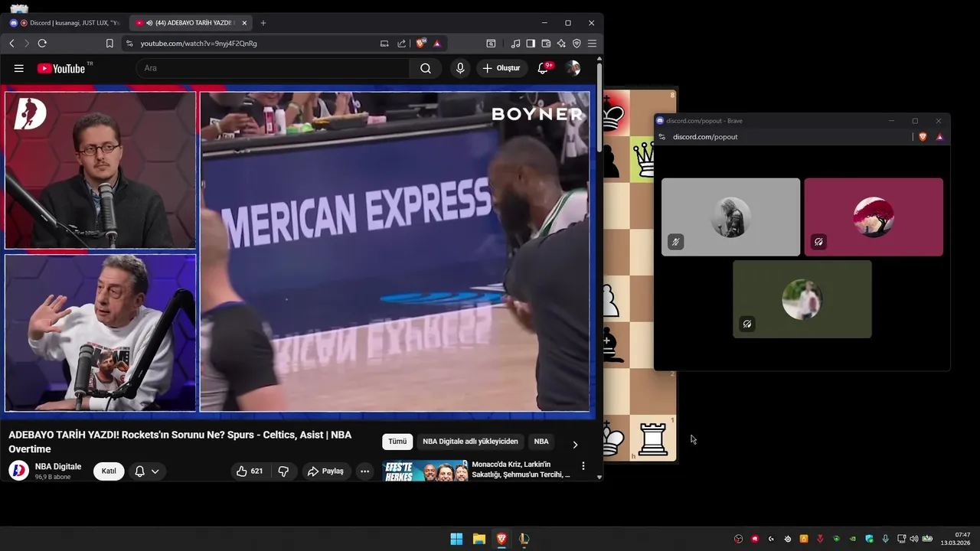980x551 pixels.
Task: Go back with the browser back arrow
Action: (11, 44)
